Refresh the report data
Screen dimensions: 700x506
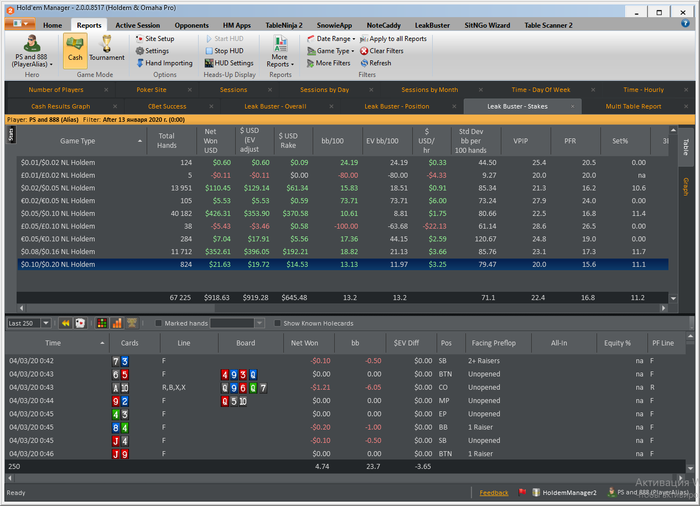click(x=376, y=63)
